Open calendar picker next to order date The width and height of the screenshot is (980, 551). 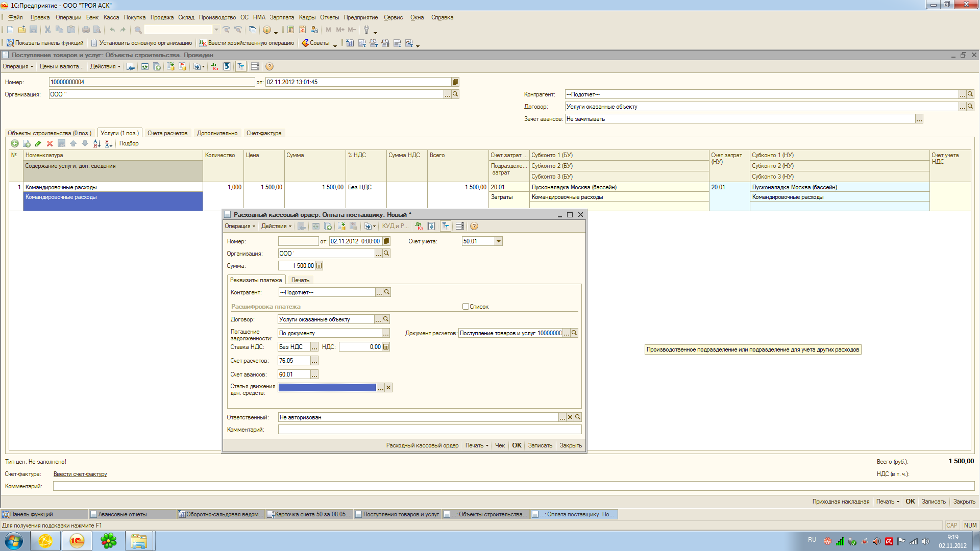point(386,241)
